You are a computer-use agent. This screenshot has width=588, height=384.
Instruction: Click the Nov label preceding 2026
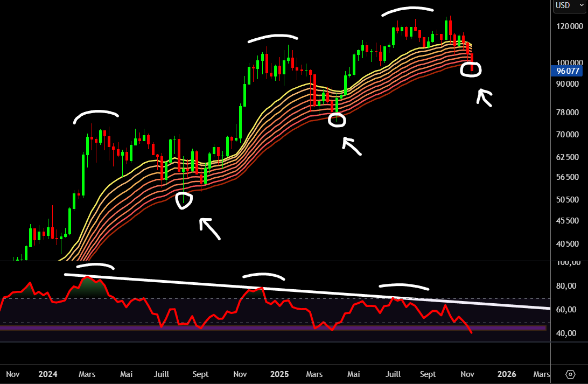pyautogui.click(x=467, y=374)
